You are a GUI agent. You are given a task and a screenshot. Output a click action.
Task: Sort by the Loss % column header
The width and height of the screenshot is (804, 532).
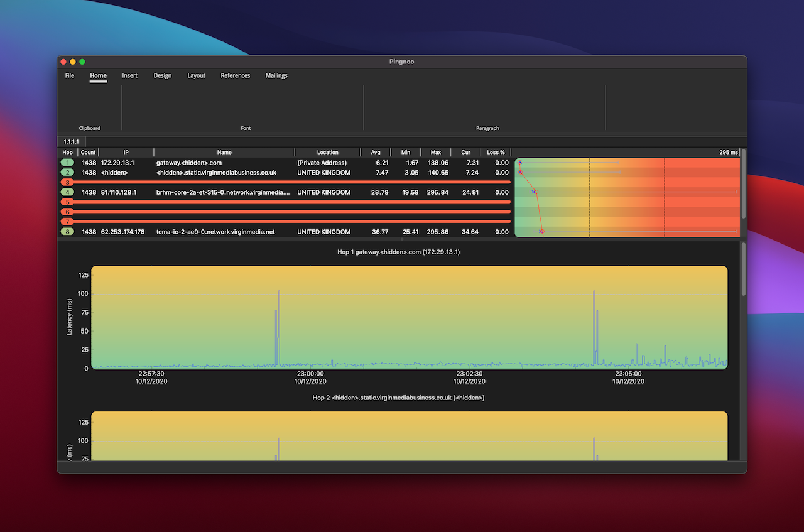496,153
